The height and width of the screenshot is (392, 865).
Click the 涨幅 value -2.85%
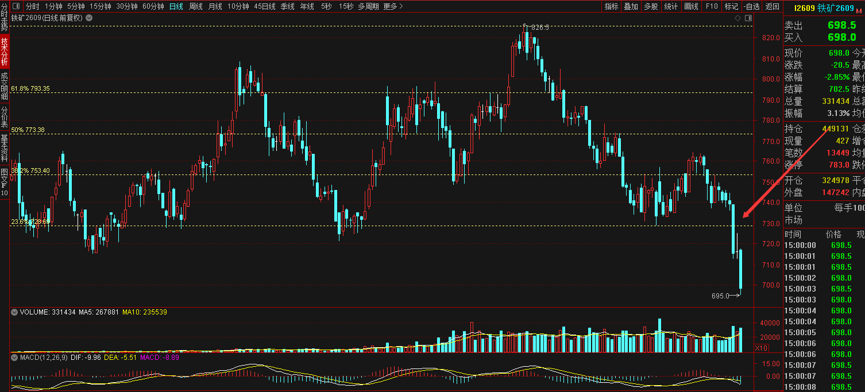[x=837, y=77]
